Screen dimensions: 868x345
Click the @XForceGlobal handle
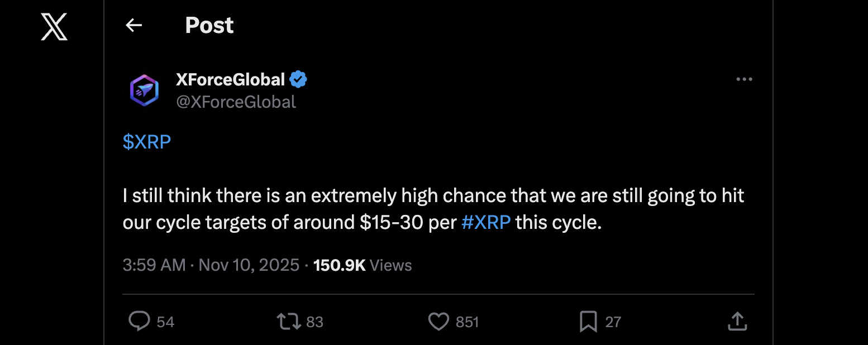click(236, 102)
